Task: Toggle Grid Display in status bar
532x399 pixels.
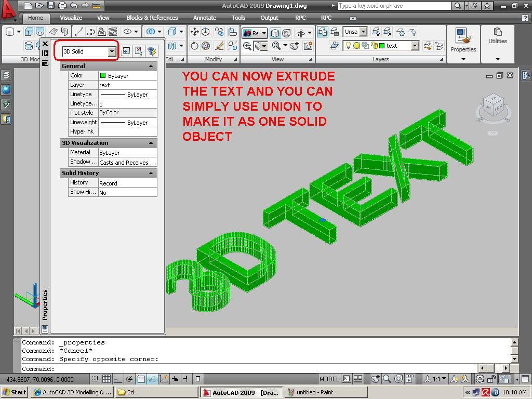Action: tap(106, 379)
